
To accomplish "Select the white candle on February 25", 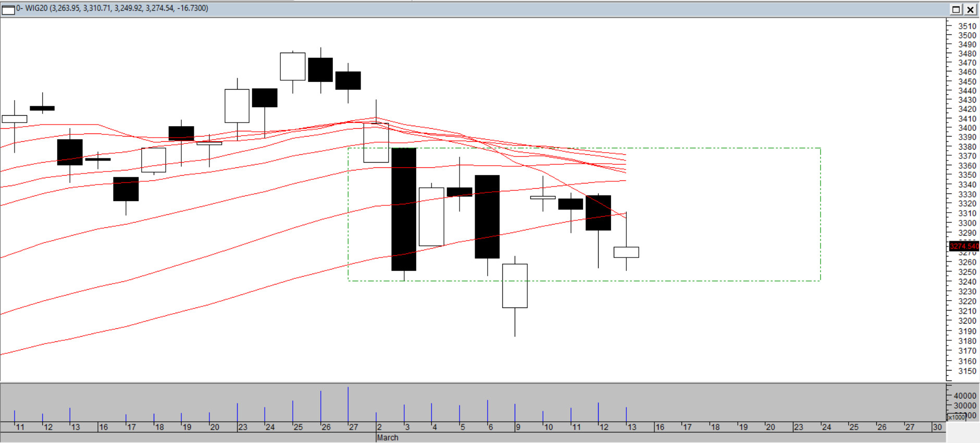I will pos(293,66).
